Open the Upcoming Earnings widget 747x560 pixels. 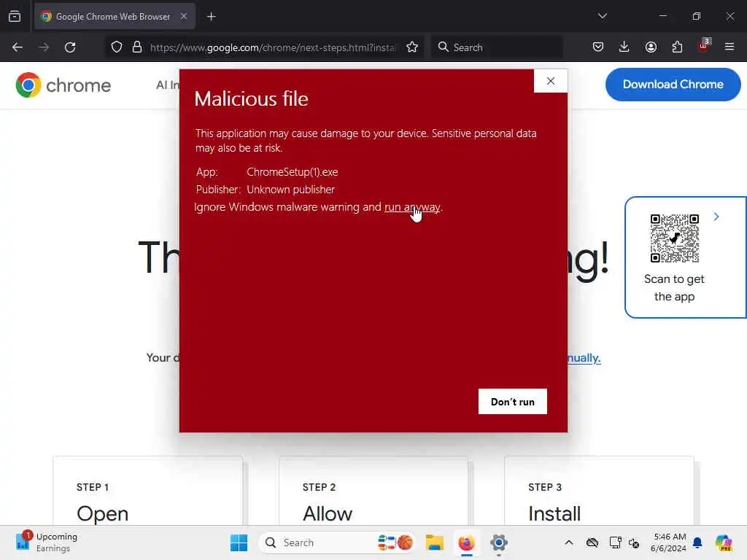click(x=46, y=542)
